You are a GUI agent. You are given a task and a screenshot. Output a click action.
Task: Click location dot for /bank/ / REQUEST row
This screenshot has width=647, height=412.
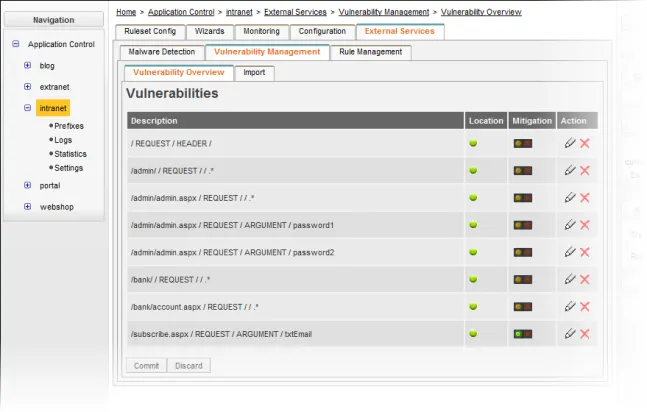(x=473, y=279)
